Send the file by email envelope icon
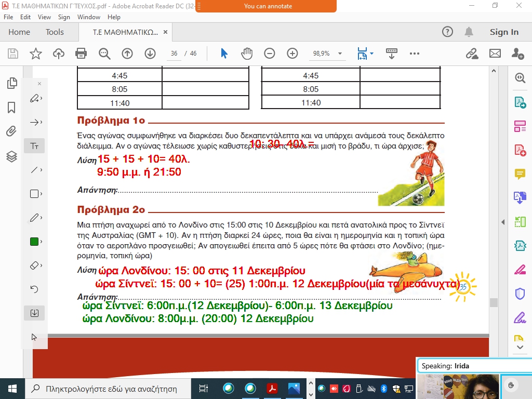This screenshot has height=399, width=532. pyautogui.click(x=495, y=54)
